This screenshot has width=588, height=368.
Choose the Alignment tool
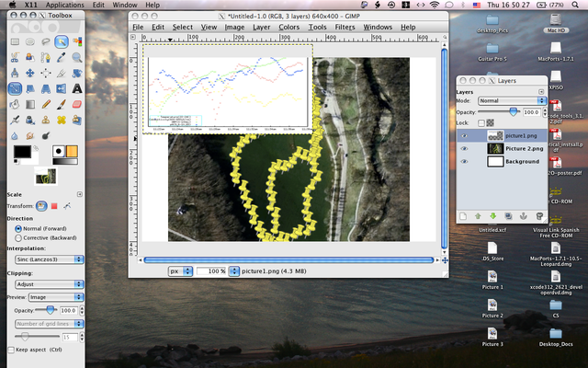tap(46, 73)
